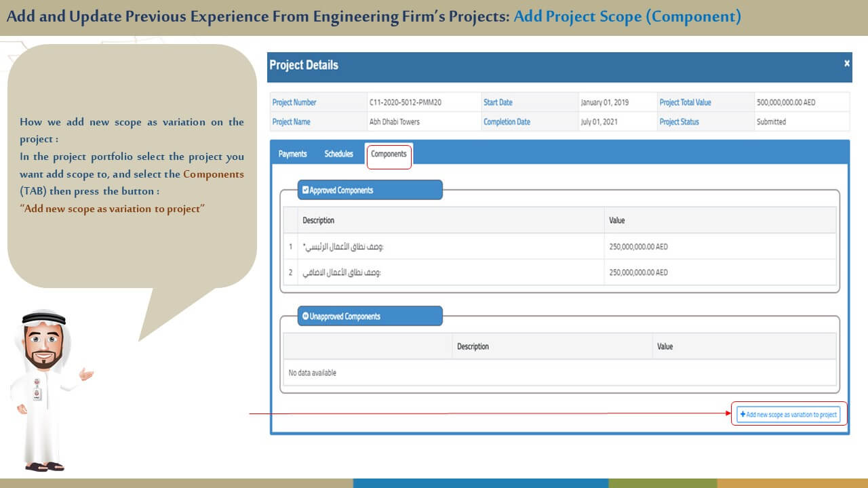Click Value column header in Unapproved table
The width and height of the screenshot is (868, 488).
tap(665, 346)
